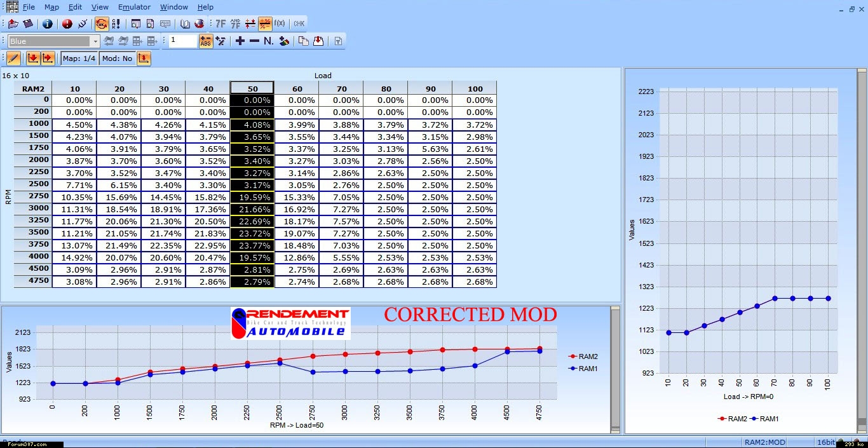This screenshot has height=448, width=868.
Task: Click the CHK checksum icon at toolbar end
Action: pyautogui.click(x=299, y=24)
